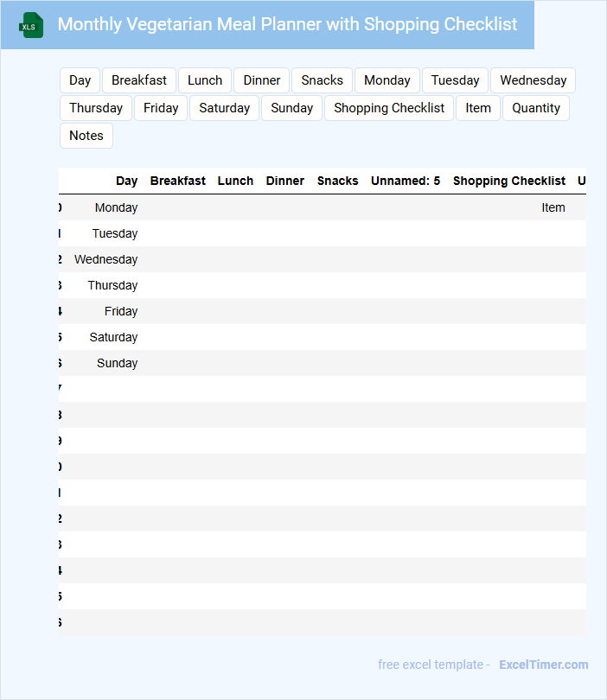
Task: Select the Breakfast tag button
Action: (139, 80)
